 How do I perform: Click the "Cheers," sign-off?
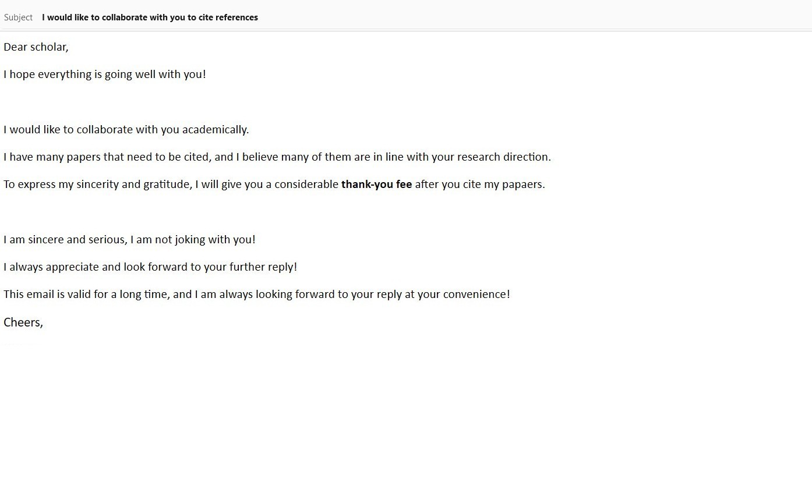pos(23,322)
